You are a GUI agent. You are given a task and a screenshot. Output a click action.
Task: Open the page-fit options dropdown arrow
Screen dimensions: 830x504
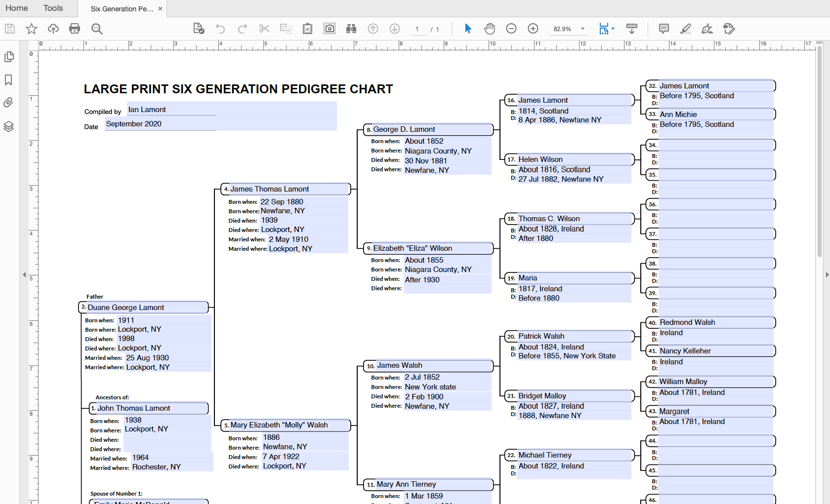coord(612,29)
